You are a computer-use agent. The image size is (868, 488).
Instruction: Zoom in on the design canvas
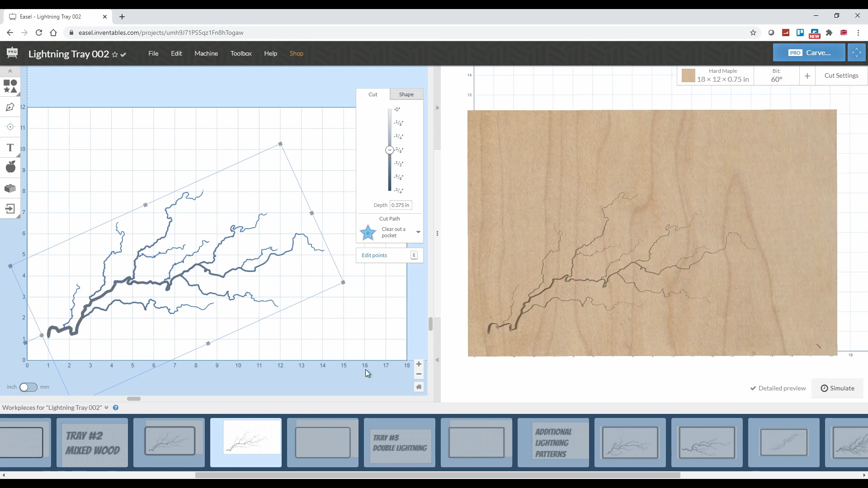tap(419, 364)
